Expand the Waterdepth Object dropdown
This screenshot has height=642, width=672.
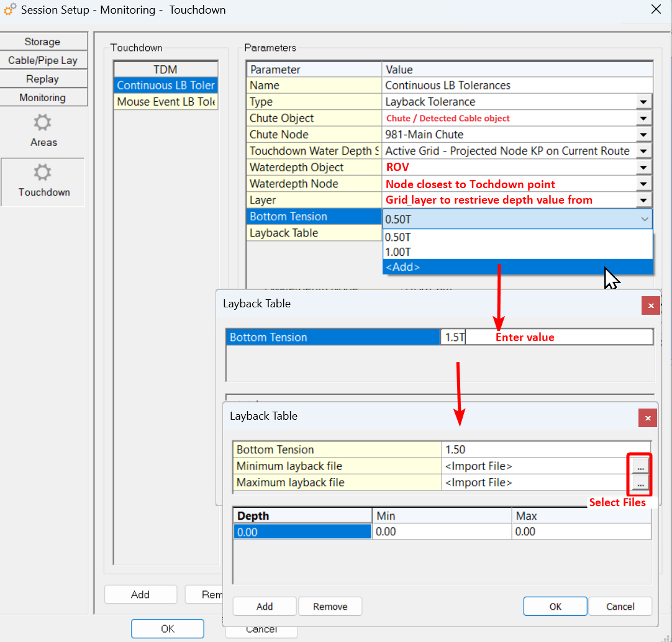click(x=644, y=168)
